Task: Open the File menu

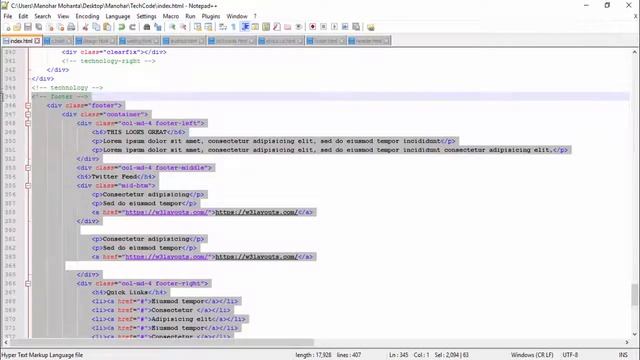Action: coord(8,16)
